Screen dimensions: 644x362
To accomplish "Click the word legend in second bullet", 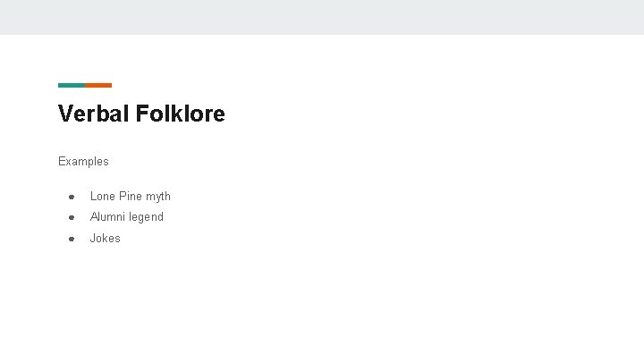I will tap(147, 217).
